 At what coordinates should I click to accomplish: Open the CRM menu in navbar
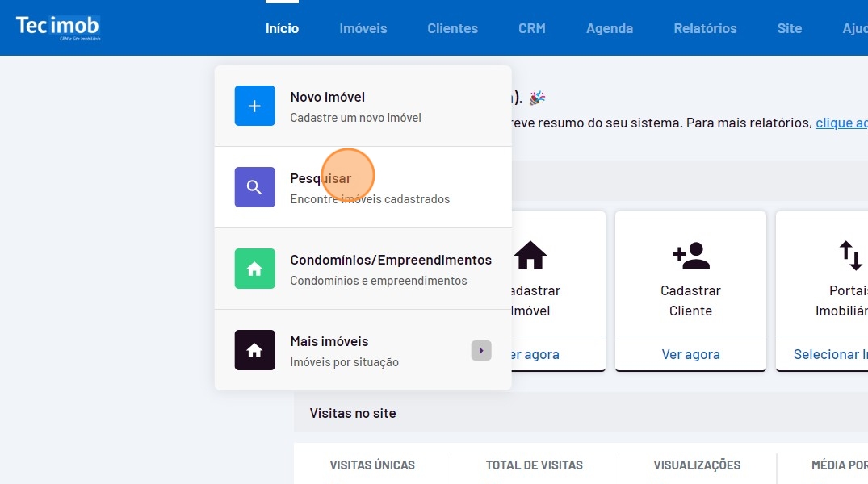coord(531,28)
